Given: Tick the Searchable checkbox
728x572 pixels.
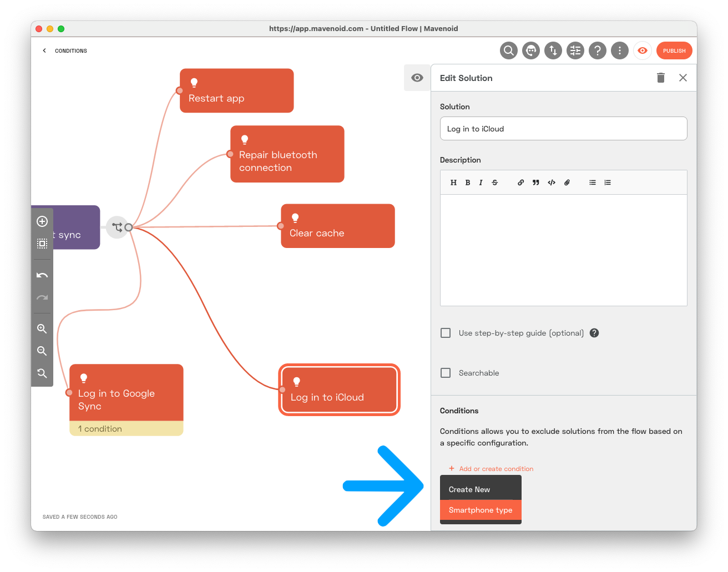Looking at the screenshot, I should tap(446, 373).
